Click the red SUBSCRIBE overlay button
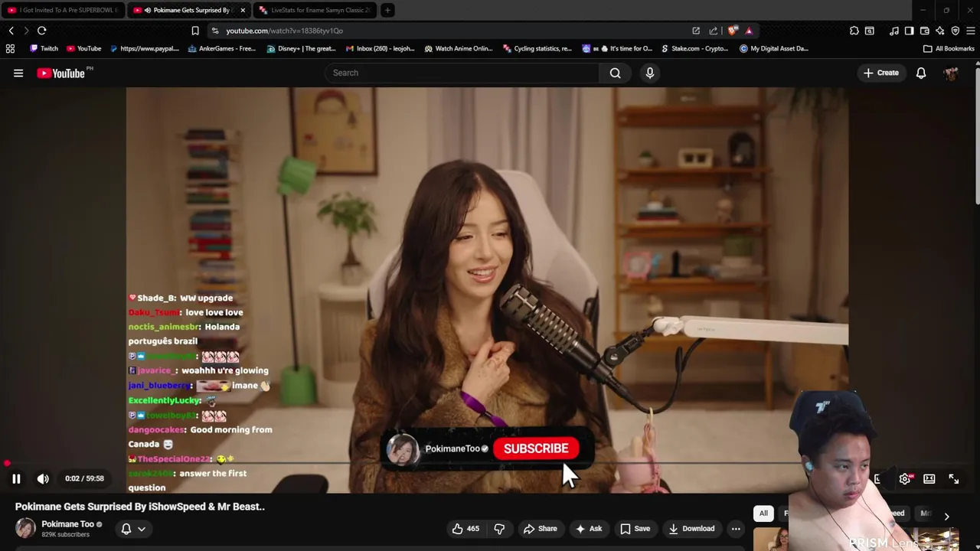 click(536, 448)
